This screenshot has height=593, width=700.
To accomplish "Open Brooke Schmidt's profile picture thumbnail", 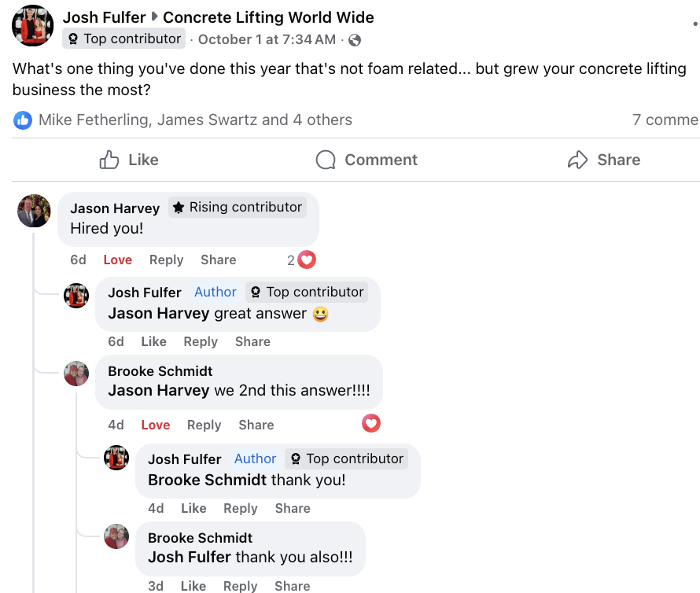I will click(x=76, y=374).
